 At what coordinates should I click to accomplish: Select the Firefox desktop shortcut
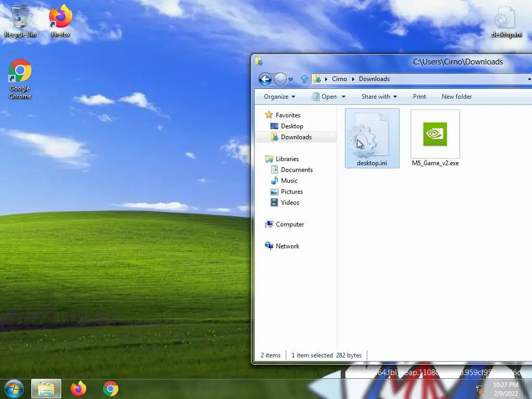[60, 21]
